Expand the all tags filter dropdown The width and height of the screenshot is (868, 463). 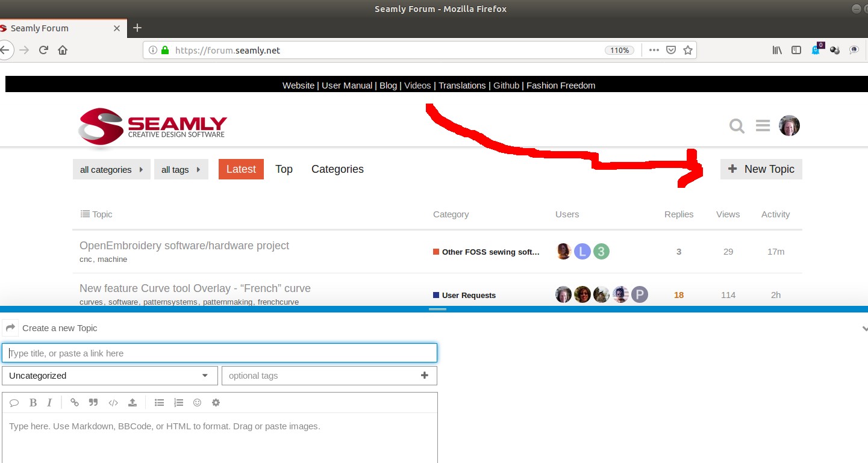(x=181, y=170)
